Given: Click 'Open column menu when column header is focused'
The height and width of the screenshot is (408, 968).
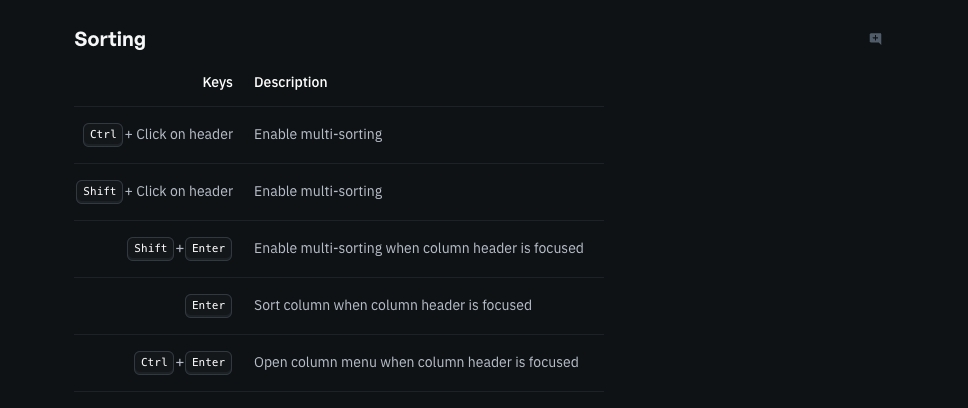Looking at the screenshot, I should coord(416,362).
